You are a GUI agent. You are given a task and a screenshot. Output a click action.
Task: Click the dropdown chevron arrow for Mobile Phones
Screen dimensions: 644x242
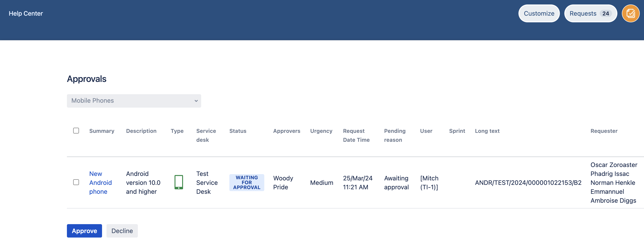196,101
